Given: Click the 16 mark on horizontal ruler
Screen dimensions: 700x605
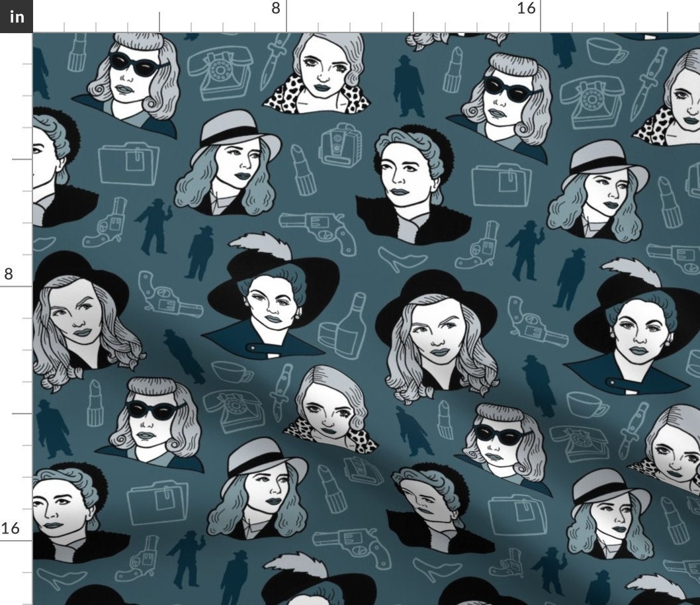Looking at the screenshot, I should coord(526,8).
